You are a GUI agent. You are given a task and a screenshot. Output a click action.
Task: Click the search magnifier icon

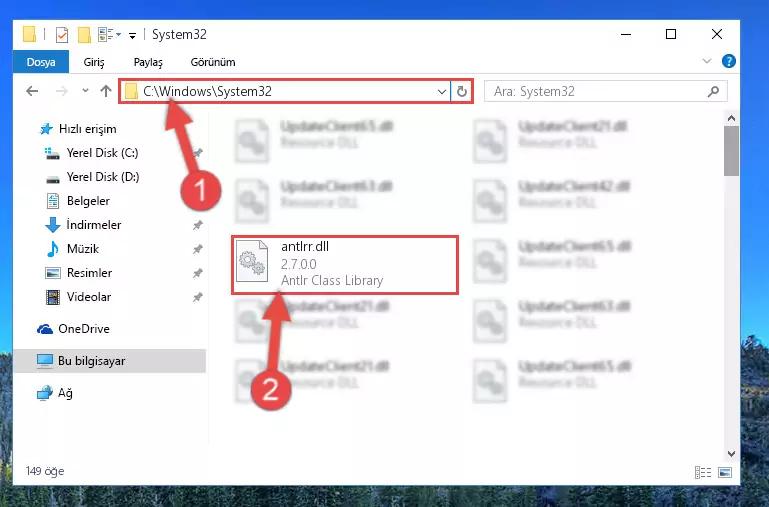pos(714,91)
